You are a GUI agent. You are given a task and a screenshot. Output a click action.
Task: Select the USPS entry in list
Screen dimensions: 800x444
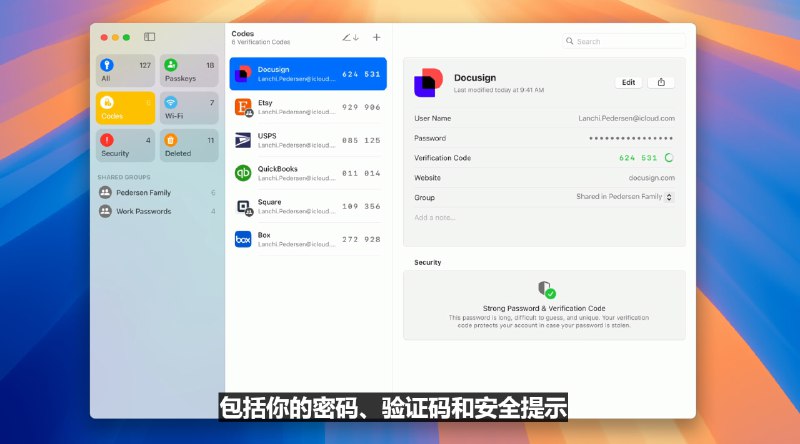[x=308, y=140]
